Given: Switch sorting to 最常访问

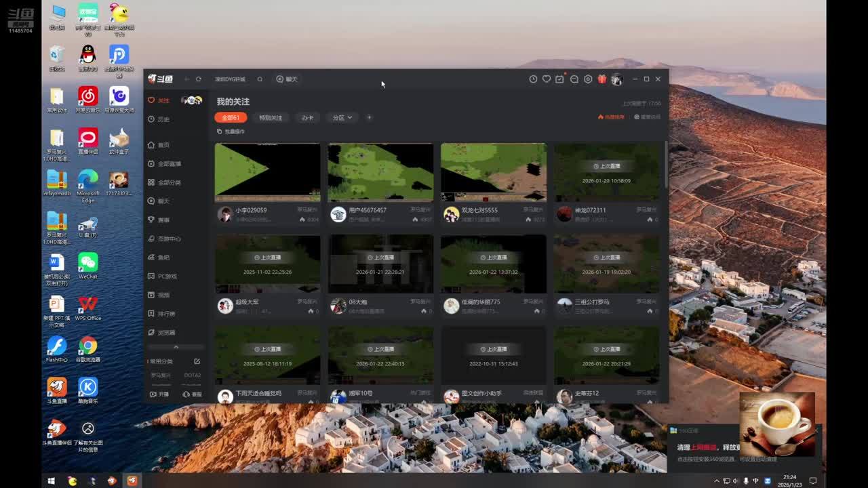Looking at the screenshot, I should (x=647, y=117).
